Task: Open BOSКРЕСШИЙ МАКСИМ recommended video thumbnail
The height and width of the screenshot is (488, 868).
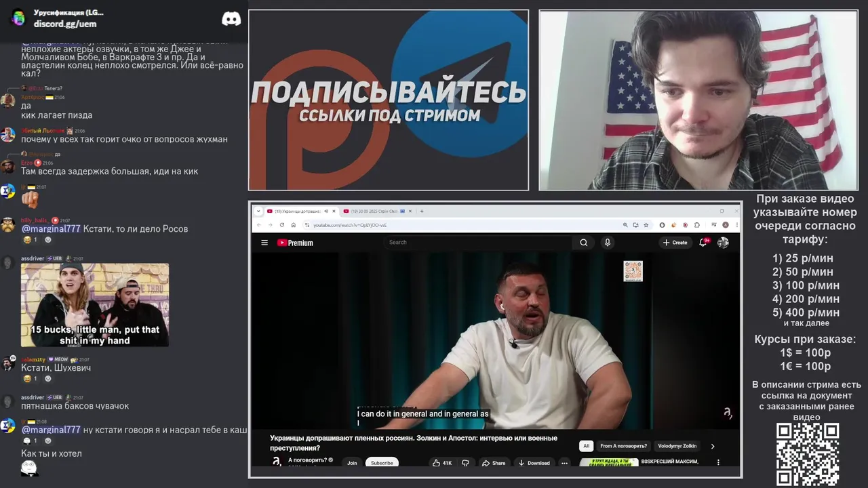Action: [x=609, y=463]
